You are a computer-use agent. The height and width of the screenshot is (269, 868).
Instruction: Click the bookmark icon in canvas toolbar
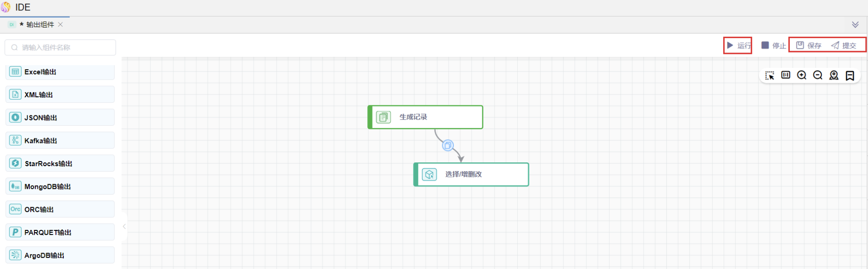(x=850, y=75)
